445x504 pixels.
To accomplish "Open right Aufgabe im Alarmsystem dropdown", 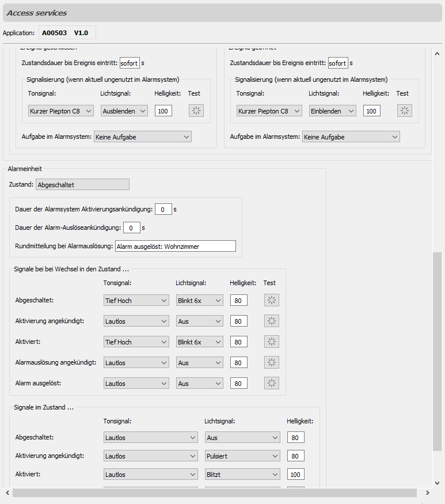I will [x=351, y=137].
